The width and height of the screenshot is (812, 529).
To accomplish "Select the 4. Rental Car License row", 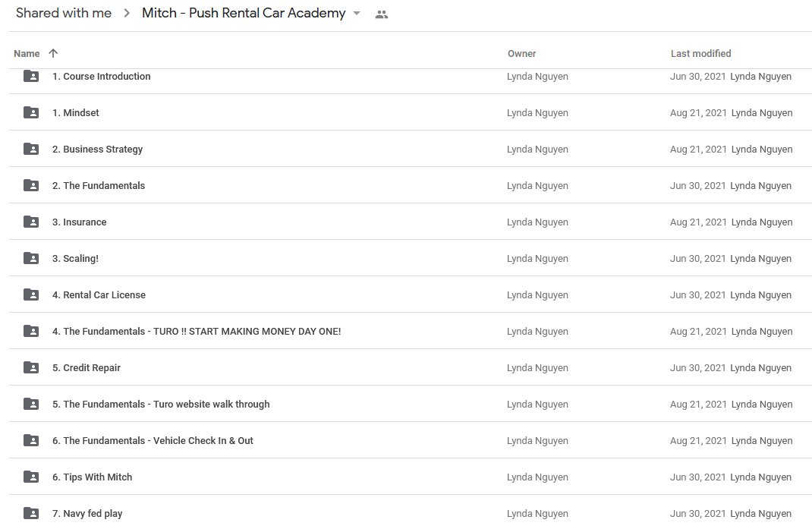I will [411, 294].
